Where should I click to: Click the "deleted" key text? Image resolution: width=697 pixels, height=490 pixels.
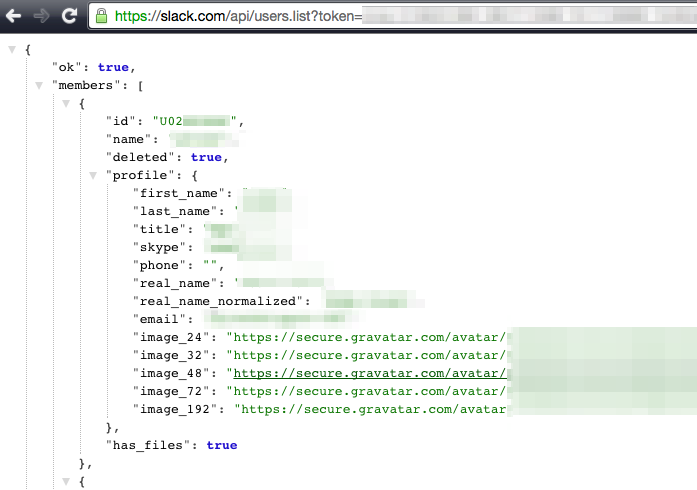click(140, 157)
